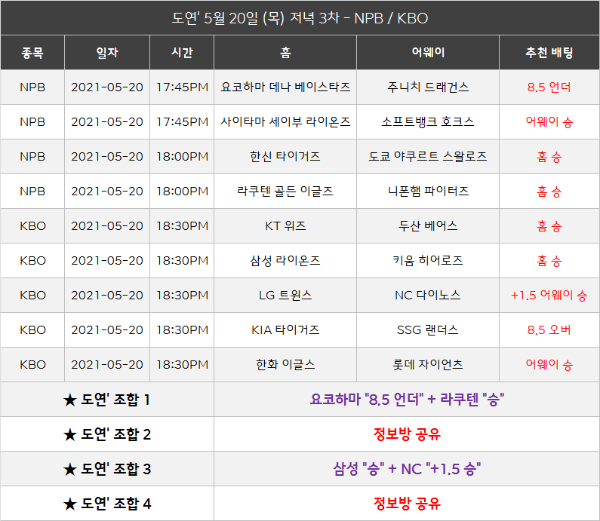Click 어웨이 승 in the 롯데 자이언츠 row
This screenshot has height=521, width=600.
click(x=549, y=365)
